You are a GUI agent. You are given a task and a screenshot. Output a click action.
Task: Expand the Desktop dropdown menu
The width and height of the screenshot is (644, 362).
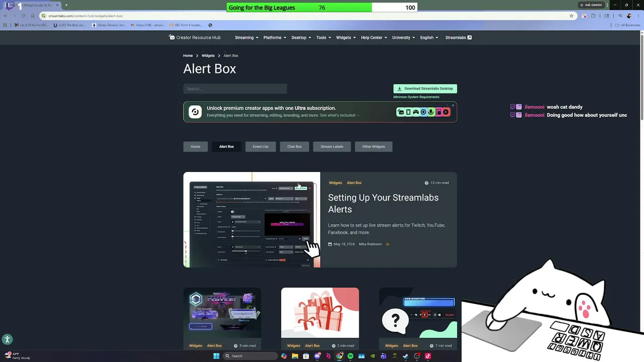(x=301, y=37)
